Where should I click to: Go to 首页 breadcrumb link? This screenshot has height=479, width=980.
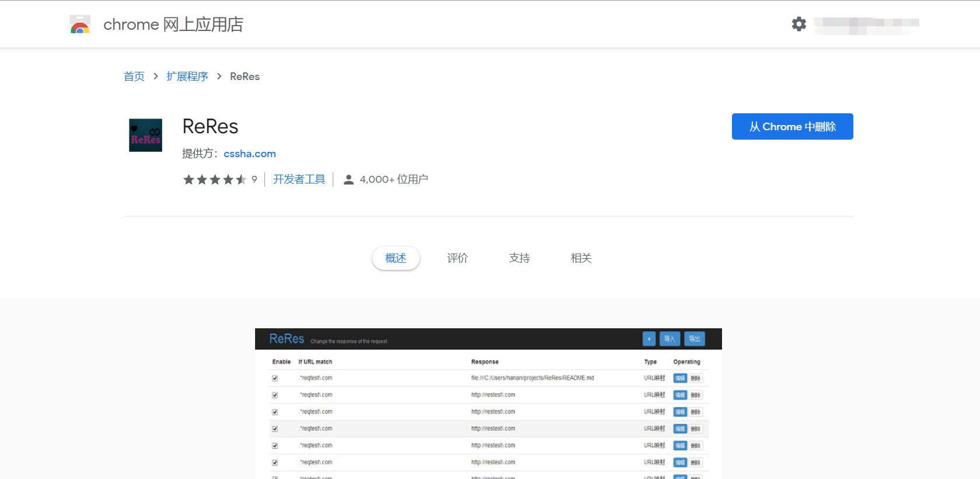(134, 77)
